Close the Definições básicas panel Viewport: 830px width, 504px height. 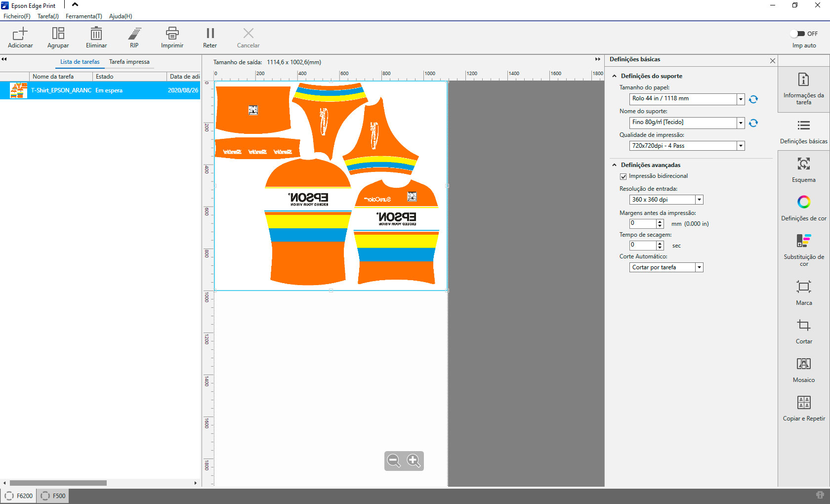pos(772,60)
